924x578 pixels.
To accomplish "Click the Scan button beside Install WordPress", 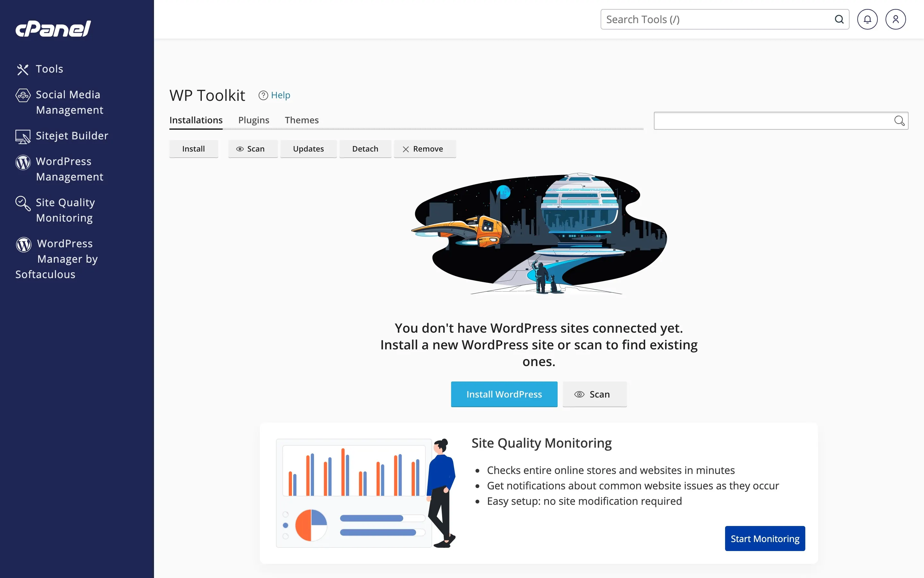I will (595, 394).
